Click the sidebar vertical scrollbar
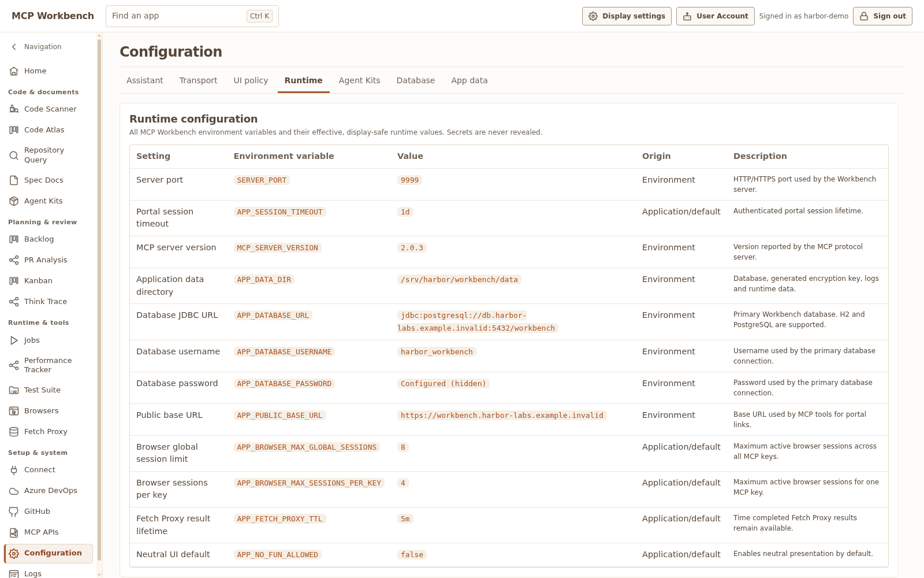Screen dimensions: 924x578 point(99,301)
